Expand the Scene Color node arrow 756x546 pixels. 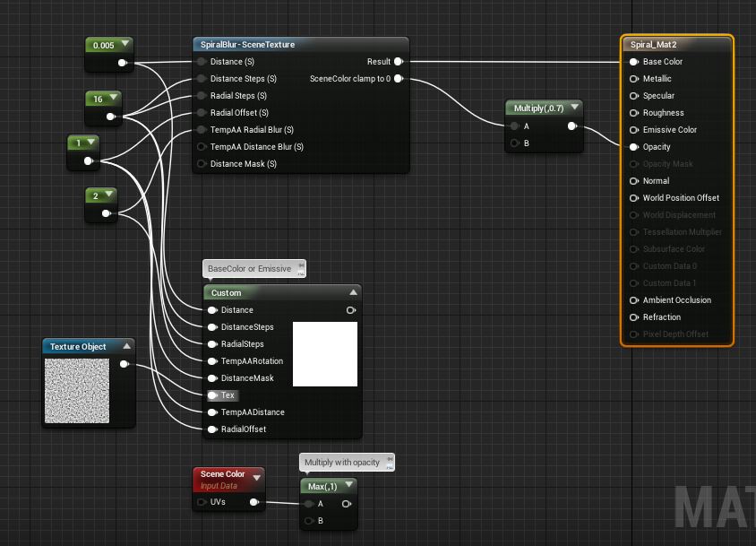[257, 478]
